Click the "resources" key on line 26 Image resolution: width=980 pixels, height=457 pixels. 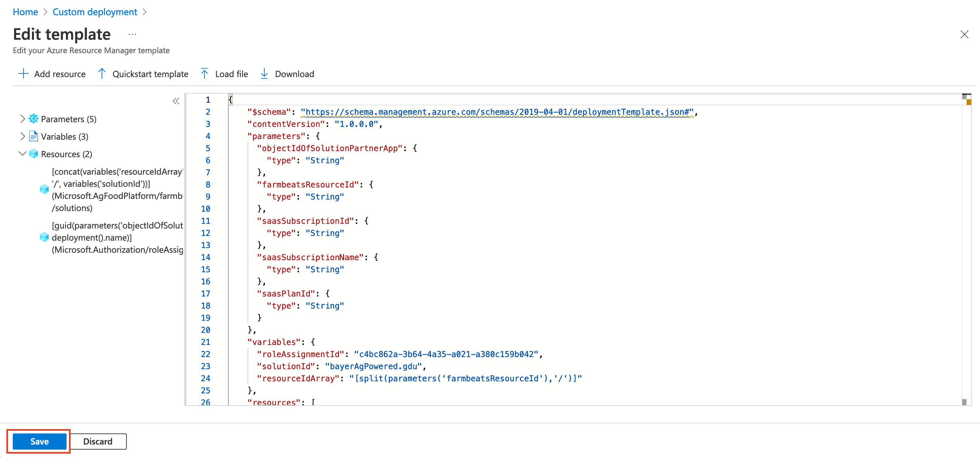pos(274,402)
